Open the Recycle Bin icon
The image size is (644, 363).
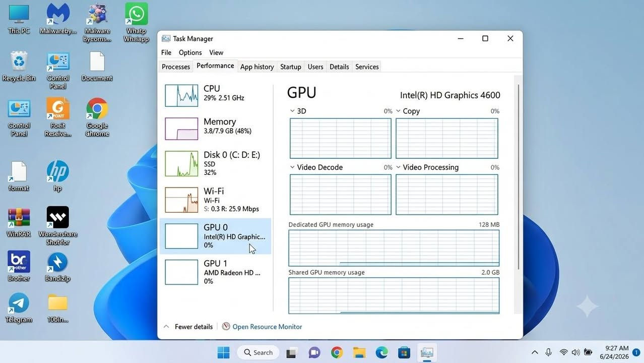click(x=19, y=66)
